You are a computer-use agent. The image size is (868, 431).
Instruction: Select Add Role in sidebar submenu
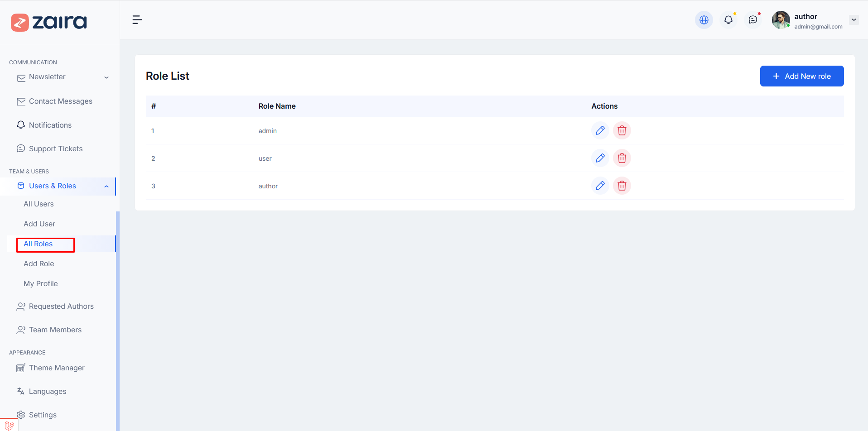tap(39, 264)
